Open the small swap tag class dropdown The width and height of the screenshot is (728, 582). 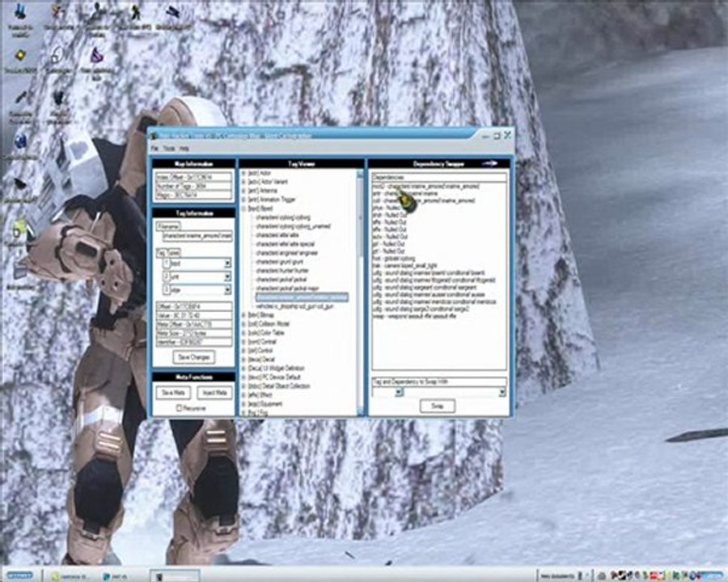[x=399, y=392]
